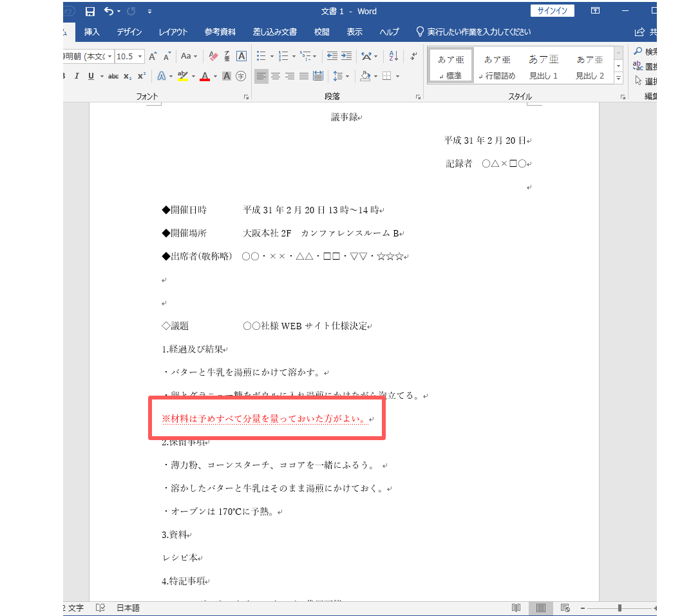Open the font color dropdown arrow
Image resolution: width=700 pixels, height=616 pixels.
pos(215,77)
